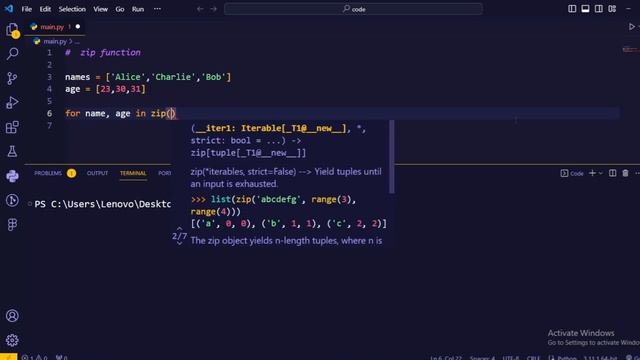
Task: Select the Python language mode status
Action: (x=567, y=358)
